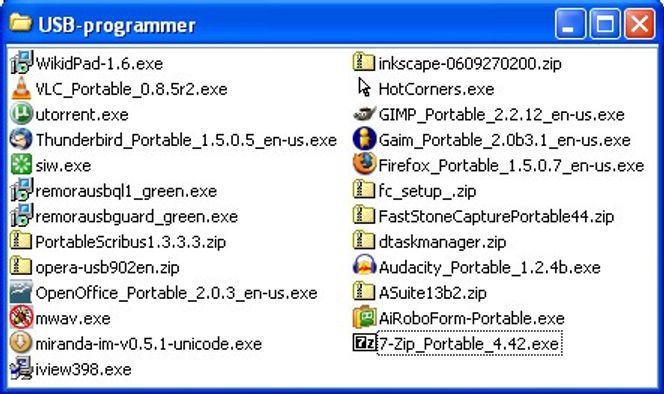664x394 pixels.
Task: Click the AiRoboForm-Portable.exe file name
Action: coord(471,318)
